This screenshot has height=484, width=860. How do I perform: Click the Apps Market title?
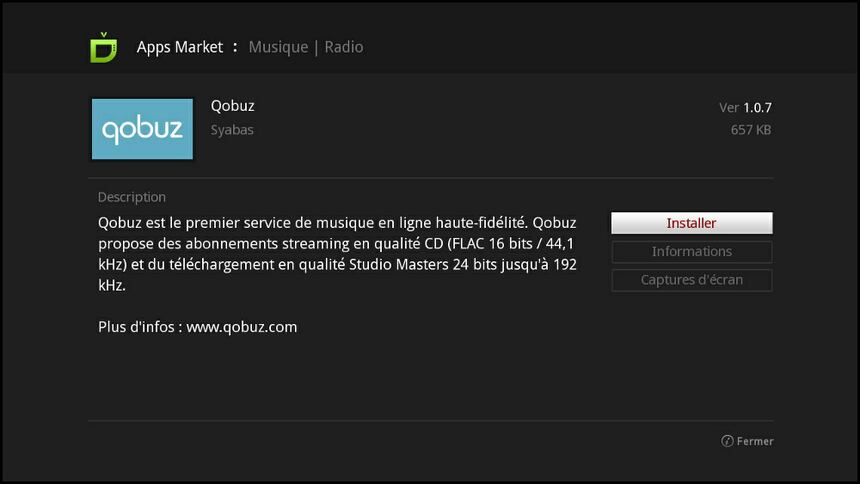[180, 47]
